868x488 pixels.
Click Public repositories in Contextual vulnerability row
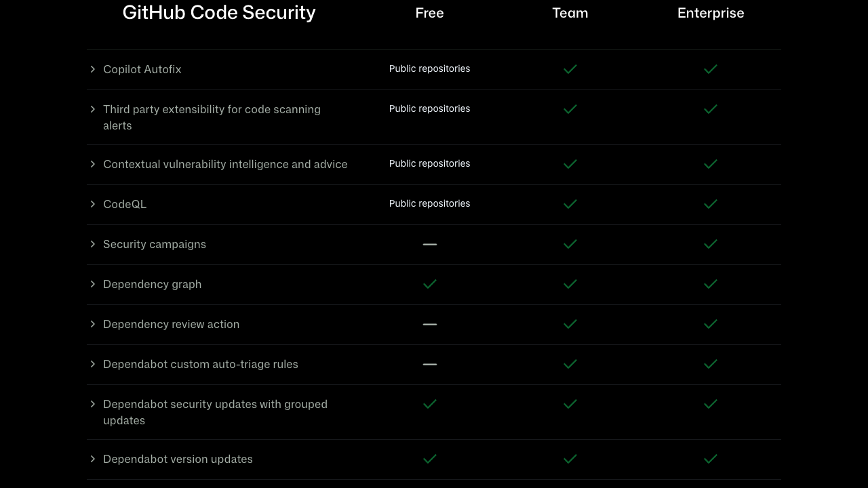(430, 163)
